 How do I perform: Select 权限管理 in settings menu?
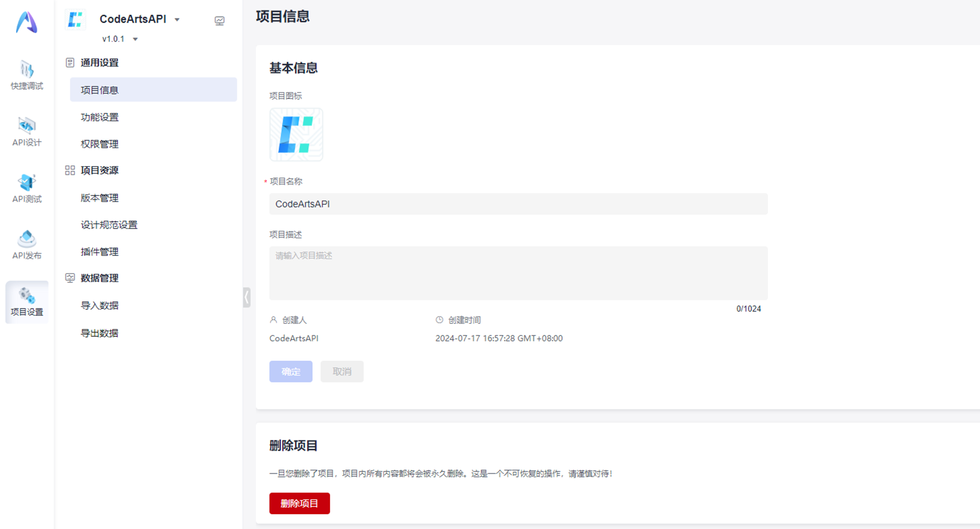click(100, 144)
